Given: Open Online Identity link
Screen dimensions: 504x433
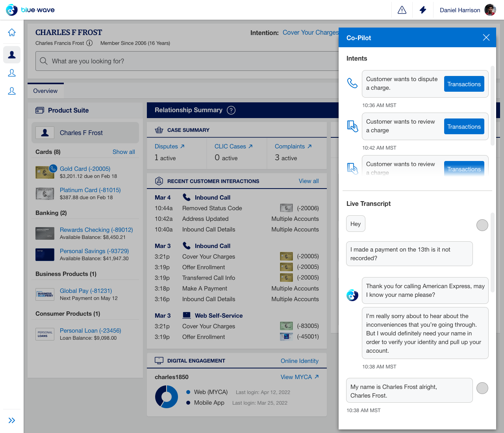Looking at the screenshot, I should click(x=300, y=361).
